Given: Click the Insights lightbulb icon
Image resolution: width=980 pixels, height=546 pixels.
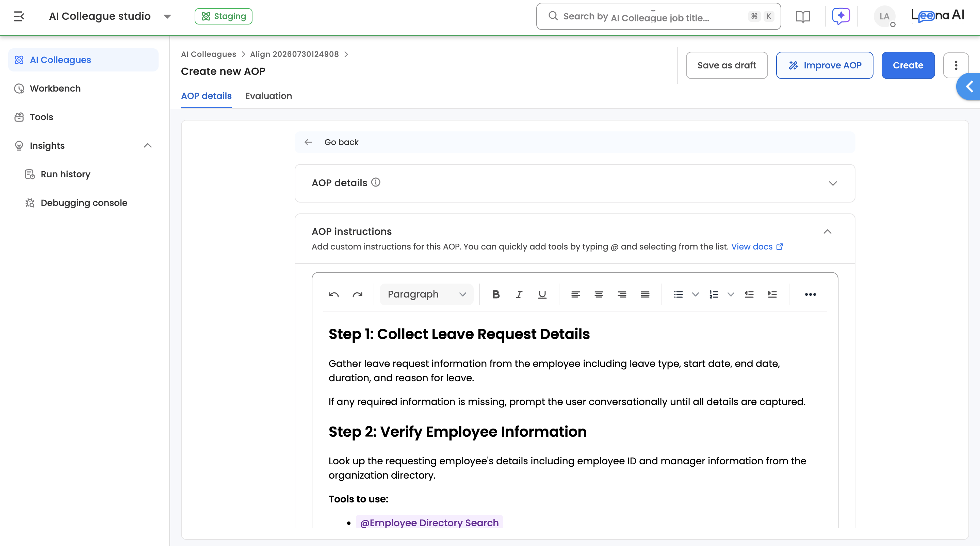Looking at the screenshot, I should (x=19, y=145).
